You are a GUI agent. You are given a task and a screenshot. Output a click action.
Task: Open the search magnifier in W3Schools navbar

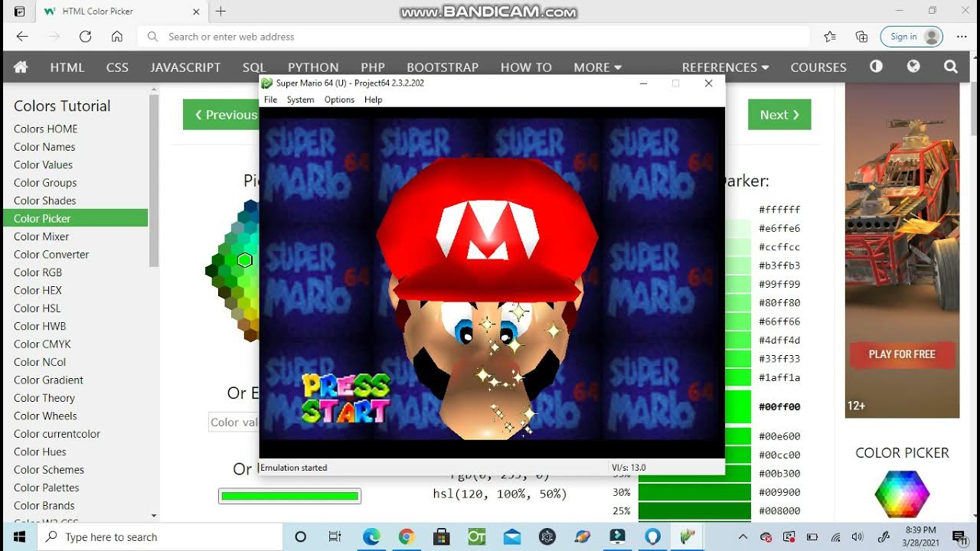tap(951, 67)
